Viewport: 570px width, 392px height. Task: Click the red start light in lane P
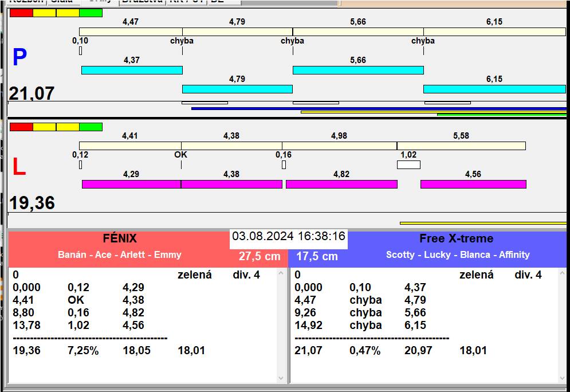(x=21, y=13)
